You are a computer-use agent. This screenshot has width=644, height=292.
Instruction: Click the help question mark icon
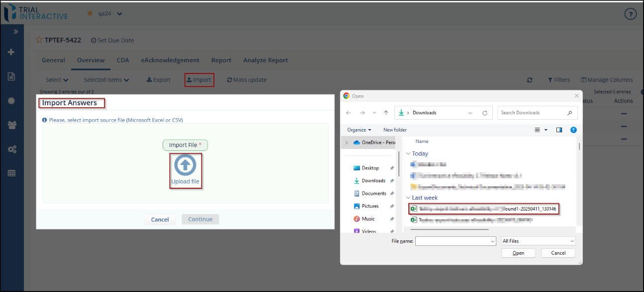pos(630,14)
